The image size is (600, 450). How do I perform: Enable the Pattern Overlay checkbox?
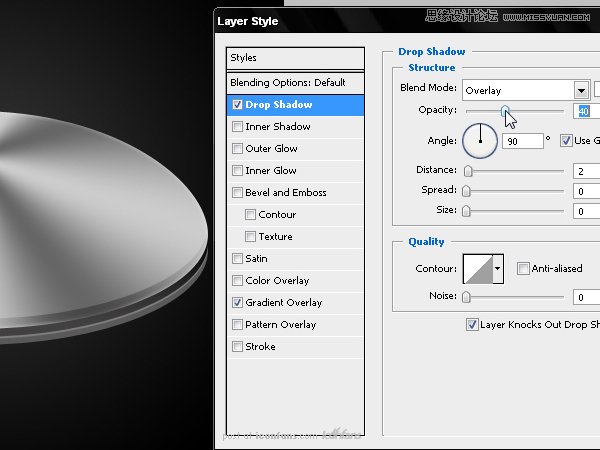(x=237, y=324)
